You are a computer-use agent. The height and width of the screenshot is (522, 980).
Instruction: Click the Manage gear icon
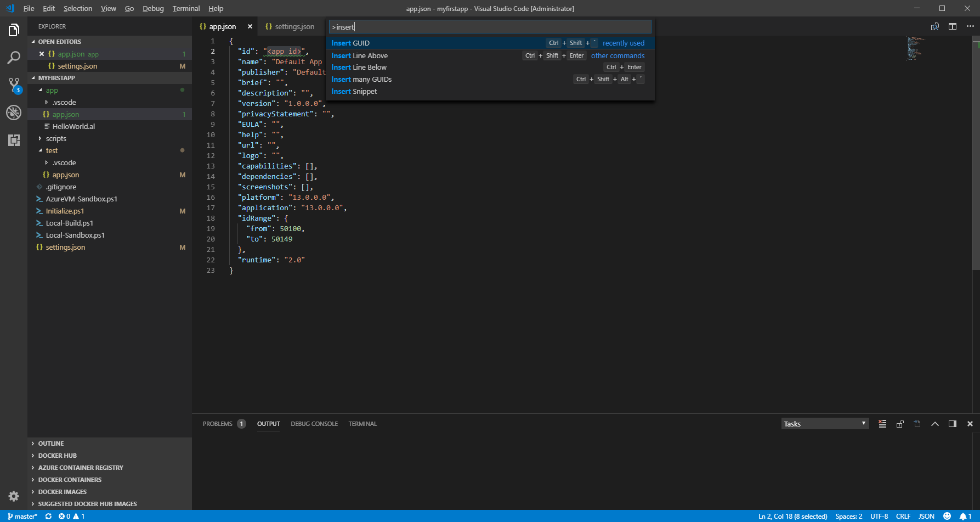click(x=14, y=496)
